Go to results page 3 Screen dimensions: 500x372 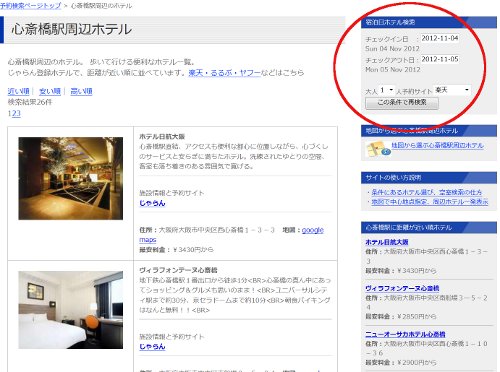point(18,113)
